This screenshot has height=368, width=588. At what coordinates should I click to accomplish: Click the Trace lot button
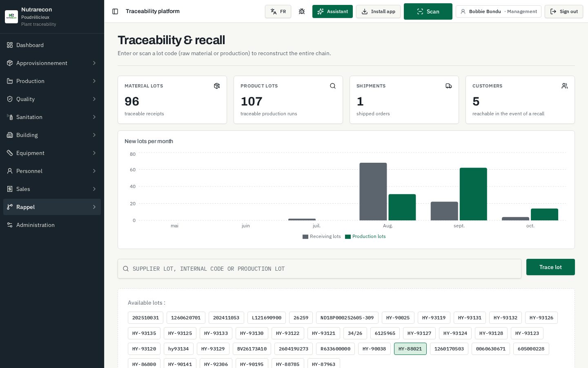tap(550, 267)
